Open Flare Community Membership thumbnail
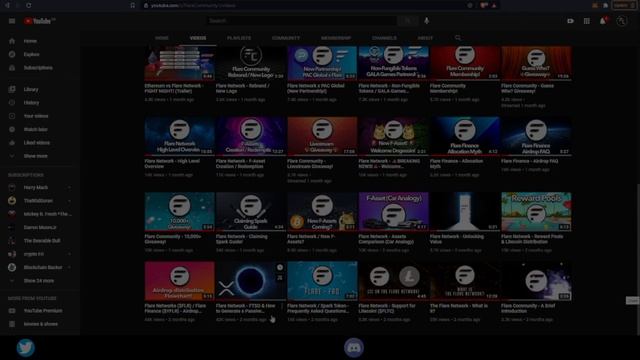The height and width of the screenshot is (360, 640). click(465, 63)
